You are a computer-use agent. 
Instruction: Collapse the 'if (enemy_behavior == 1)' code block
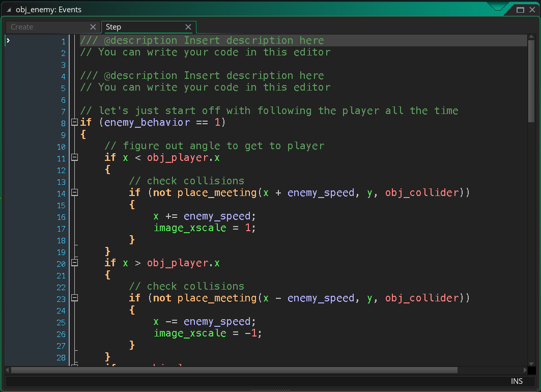pos(74,122)
